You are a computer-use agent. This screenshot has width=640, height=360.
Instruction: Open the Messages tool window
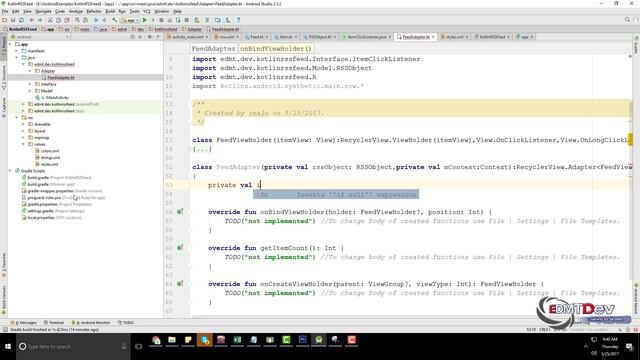(24, 322)
